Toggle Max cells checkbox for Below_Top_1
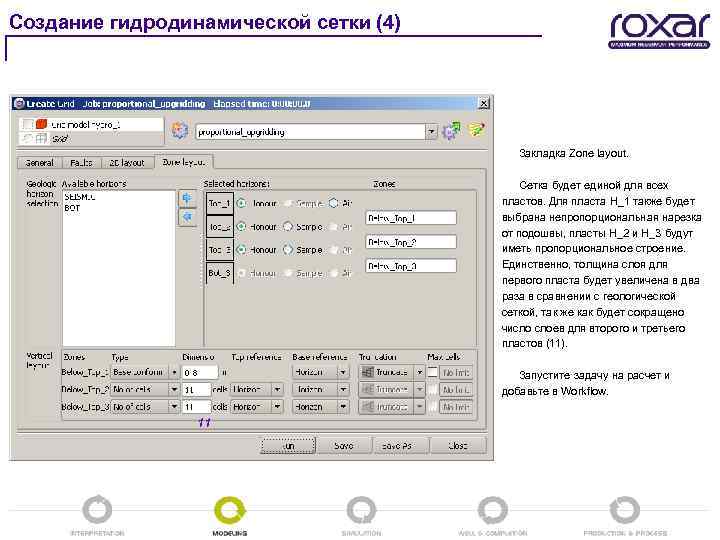 (x=432, y=372)
